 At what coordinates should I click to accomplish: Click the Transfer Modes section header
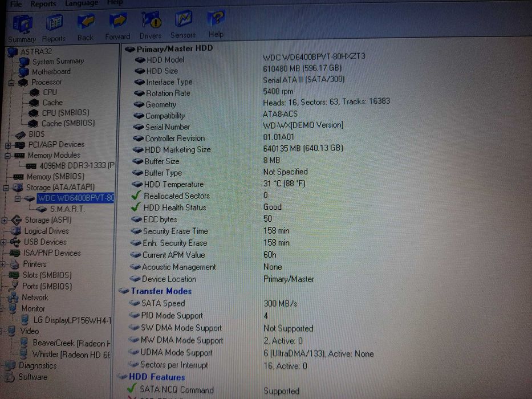(x=161, y=291)
